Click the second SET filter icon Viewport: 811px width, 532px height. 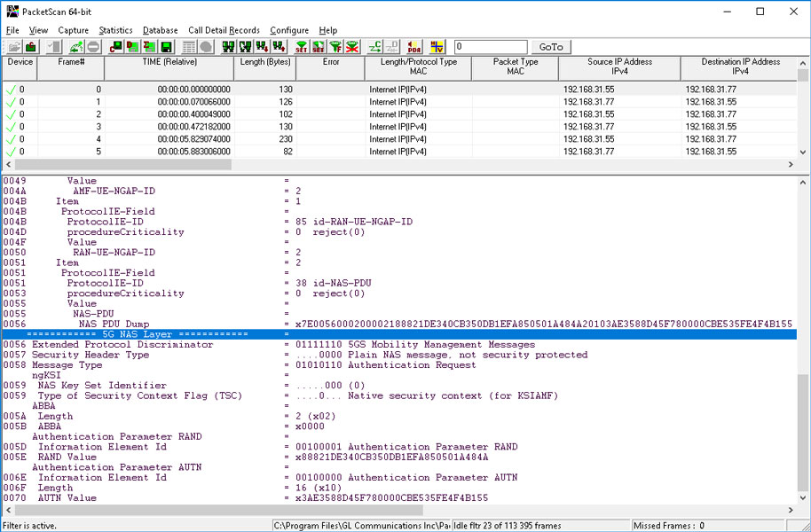click(x=319, y=47)
